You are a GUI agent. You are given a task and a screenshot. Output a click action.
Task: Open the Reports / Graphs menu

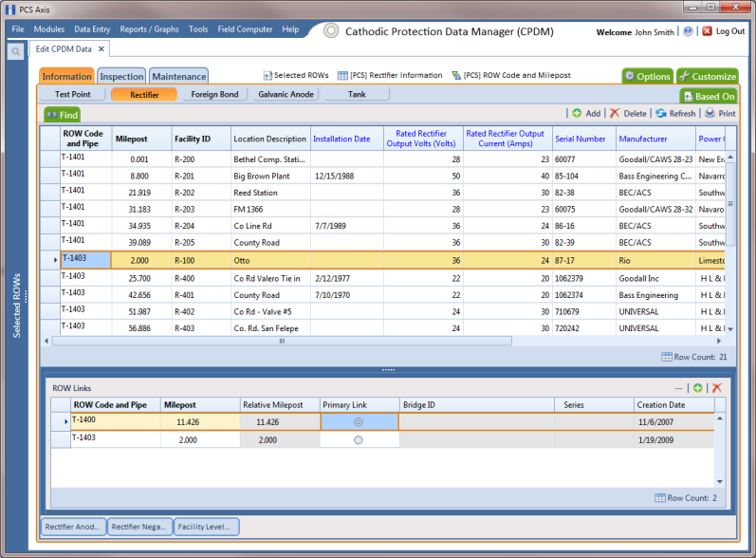(149, 29)
